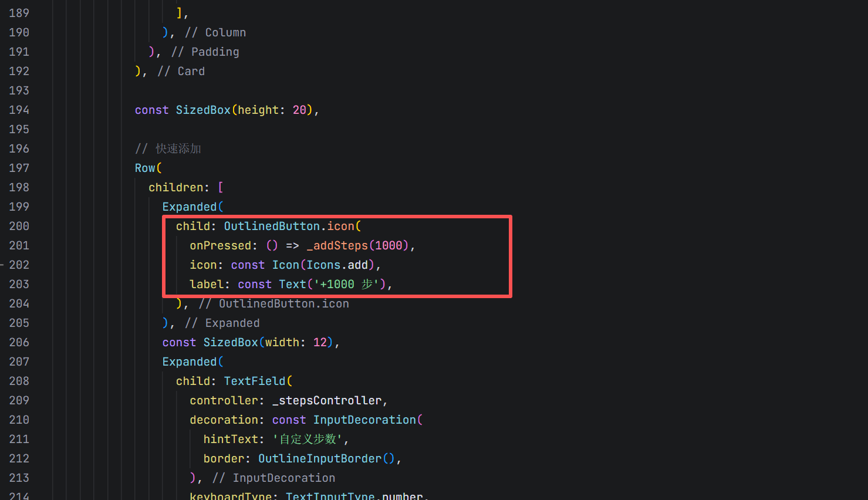Click line number 194 in the gutter

19,110
